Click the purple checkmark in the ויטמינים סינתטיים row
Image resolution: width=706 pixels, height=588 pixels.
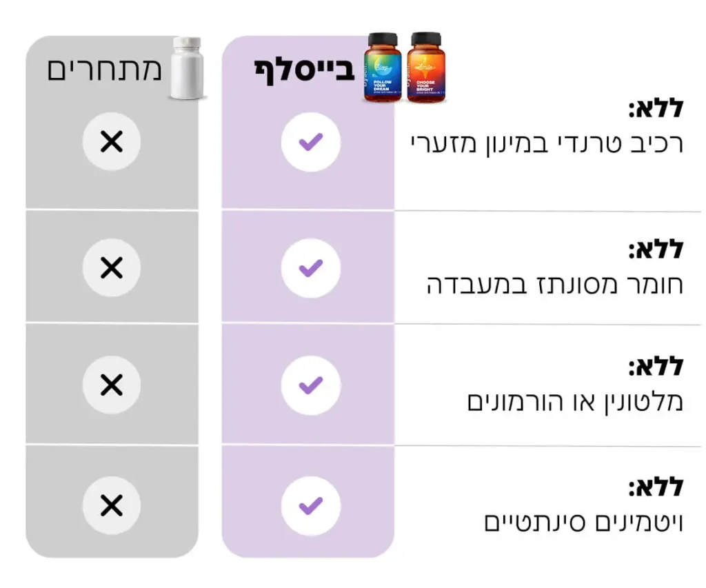(310, 506)
